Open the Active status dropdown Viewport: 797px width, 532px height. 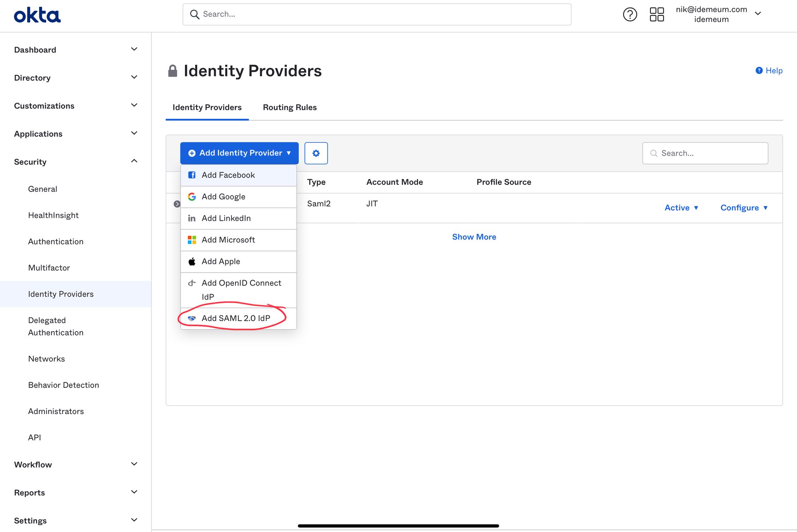tap(681, 208)
